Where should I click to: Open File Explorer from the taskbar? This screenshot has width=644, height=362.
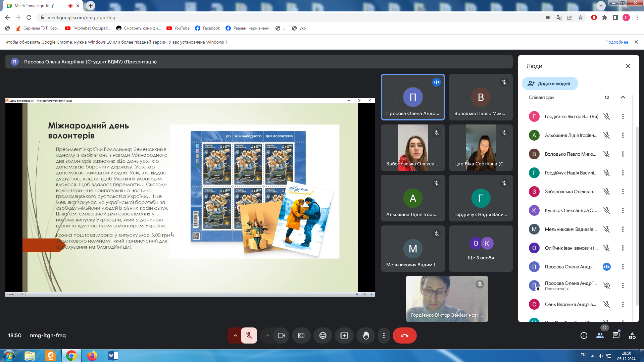(30, 356)
